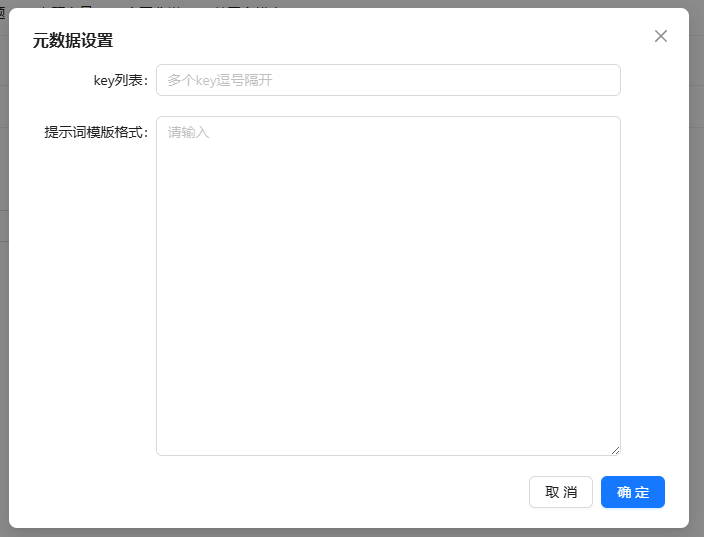Screen dimensions: 704x537
Task: Click the dimmed overlay below the dialog
Action: 350,532
